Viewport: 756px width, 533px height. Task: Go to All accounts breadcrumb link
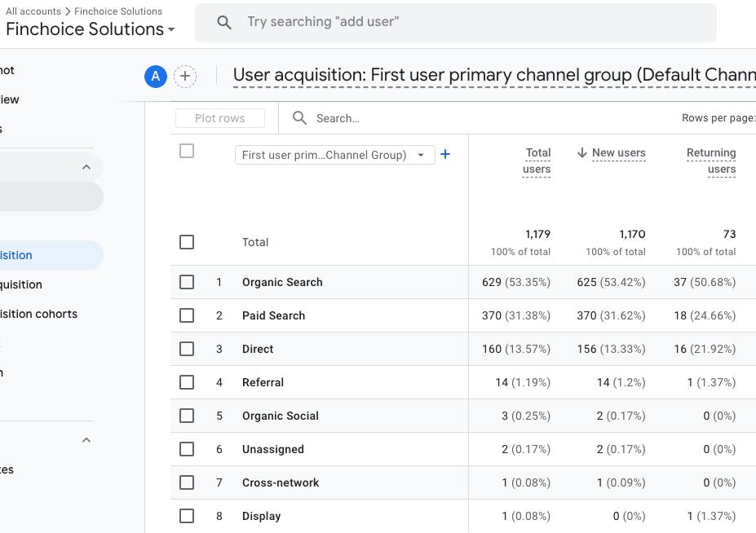[33, 11]
